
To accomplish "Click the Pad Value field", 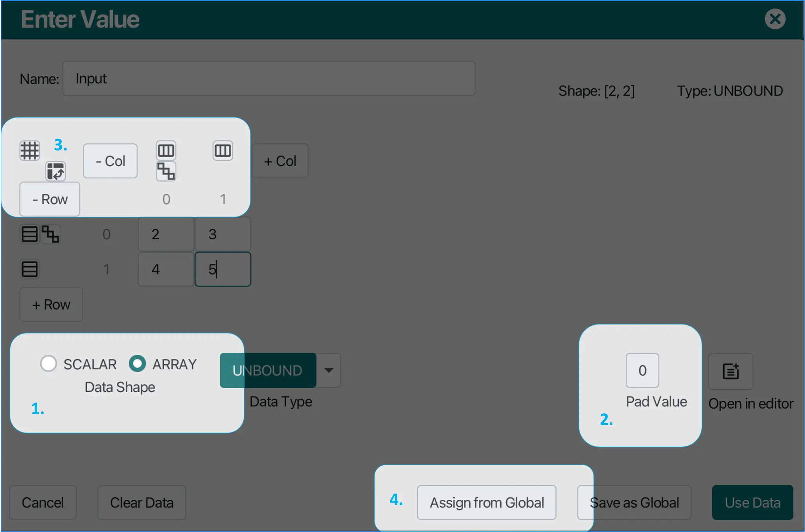I will tap(642, 370).
